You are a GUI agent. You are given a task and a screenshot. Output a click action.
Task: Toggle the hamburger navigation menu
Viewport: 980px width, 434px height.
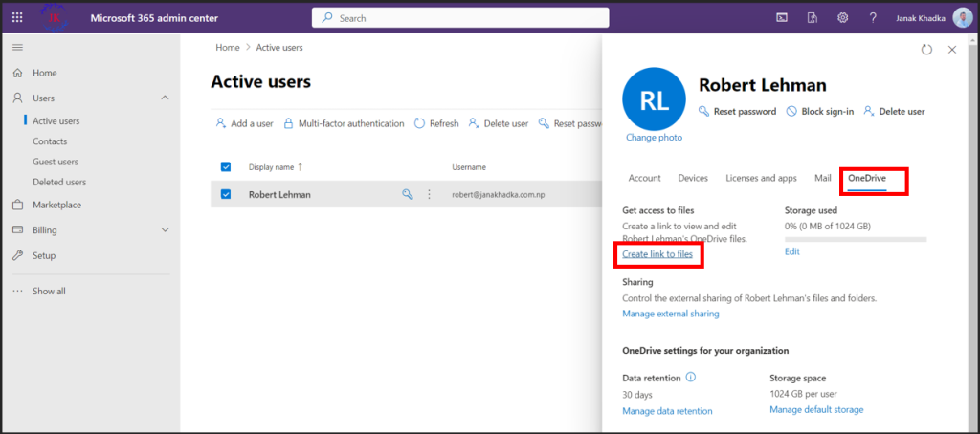[17, 48]
